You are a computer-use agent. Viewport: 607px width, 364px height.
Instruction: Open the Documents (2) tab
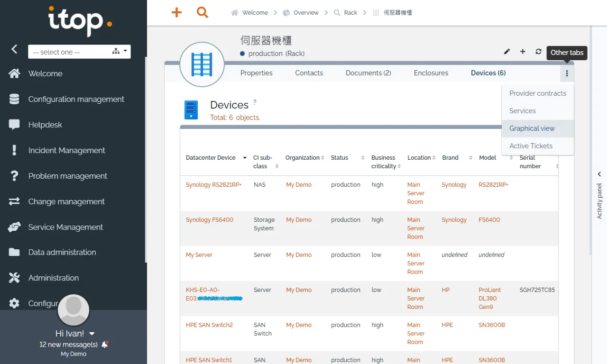click(x=368, y=73)
